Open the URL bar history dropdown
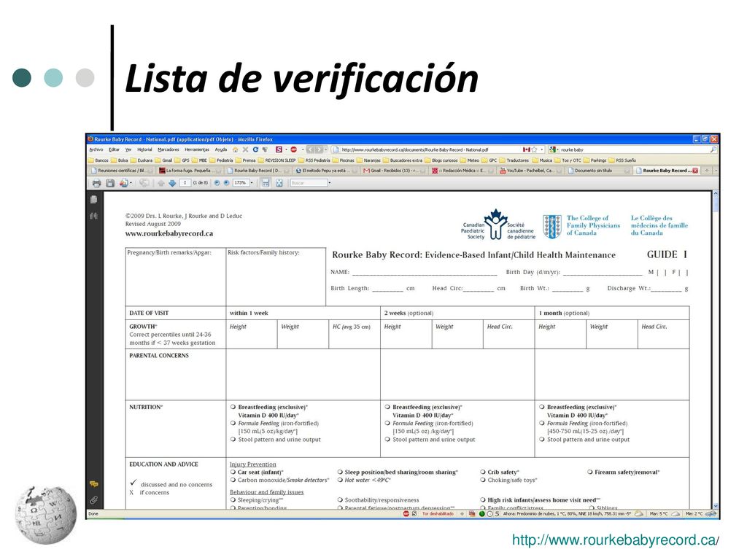This screenshot has height=560, width=747. click(x=542, y=149)
